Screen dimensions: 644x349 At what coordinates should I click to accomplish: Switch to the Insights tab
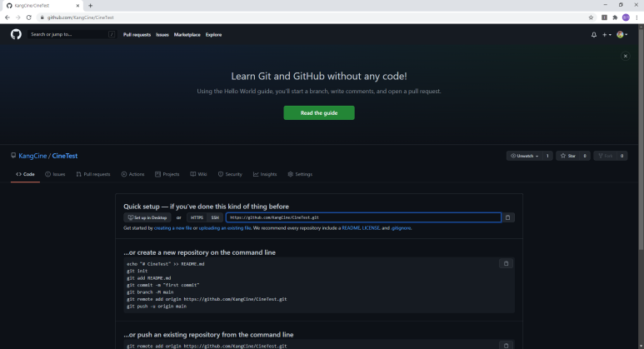tap(265, 175)
